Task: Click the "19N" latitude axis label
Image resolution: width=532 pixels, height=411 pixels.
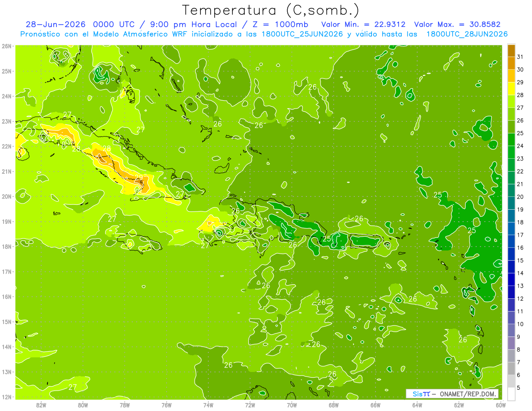Action: coord(7,221)
